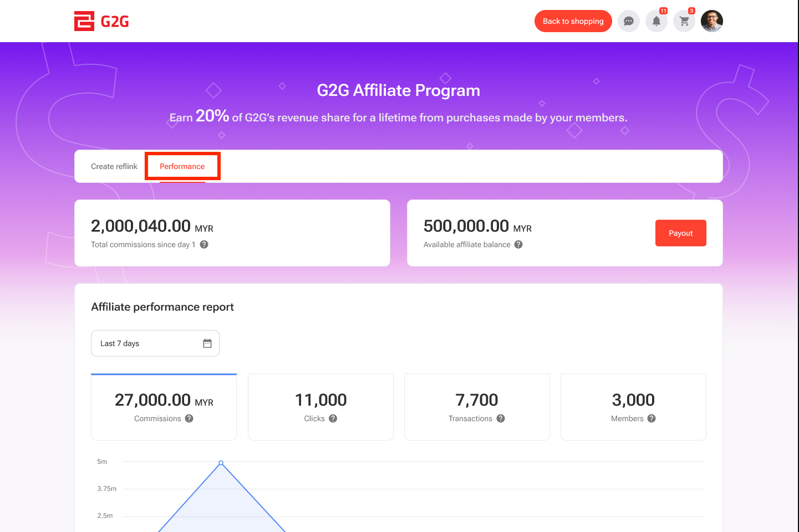
Task: Open the chat messages icon
Action: 629,21
